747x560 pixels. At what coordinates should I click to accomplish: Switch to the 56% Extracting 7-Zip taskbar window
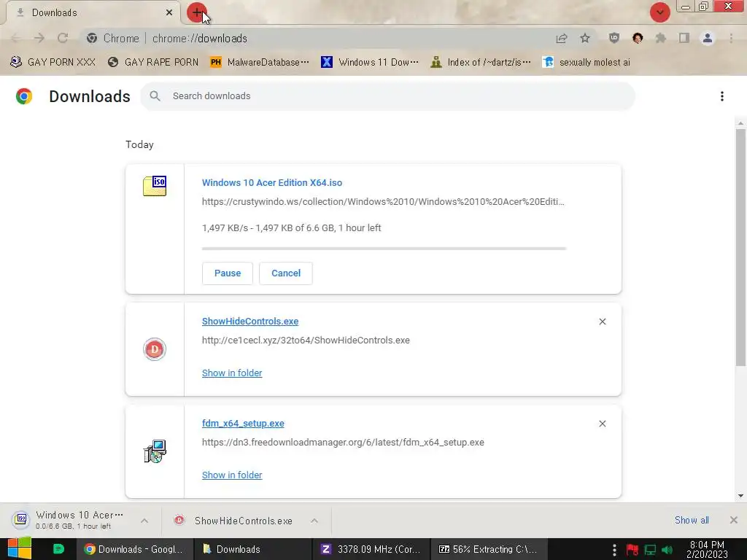[489, 549]
